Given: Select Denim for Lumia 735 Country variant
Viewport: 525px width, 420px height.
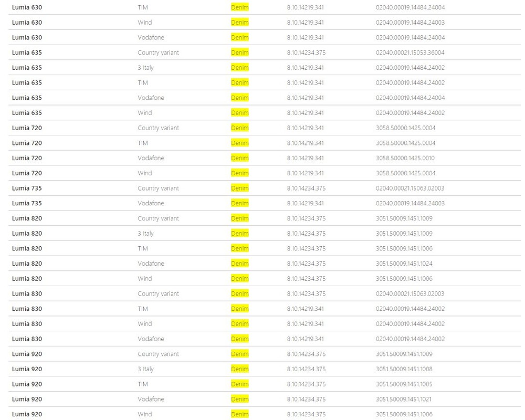Looking at the screenshot, I should [240, 188].
